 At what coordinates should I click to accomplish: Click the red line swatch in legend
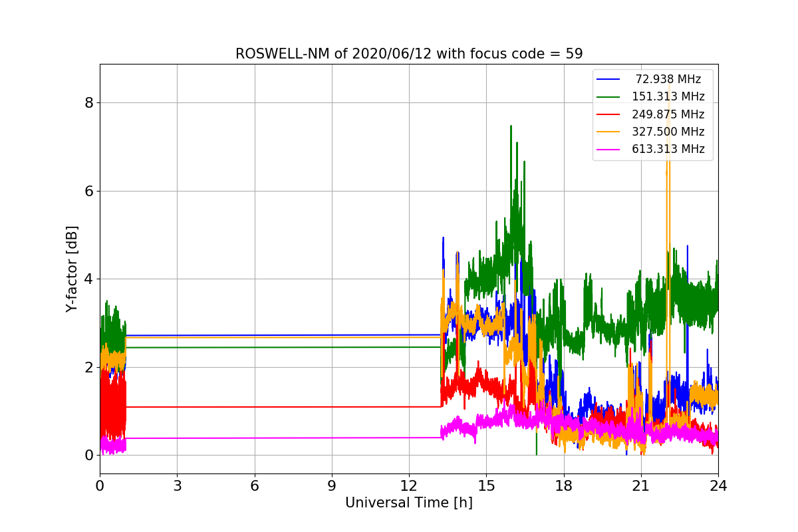pos(608,114)
